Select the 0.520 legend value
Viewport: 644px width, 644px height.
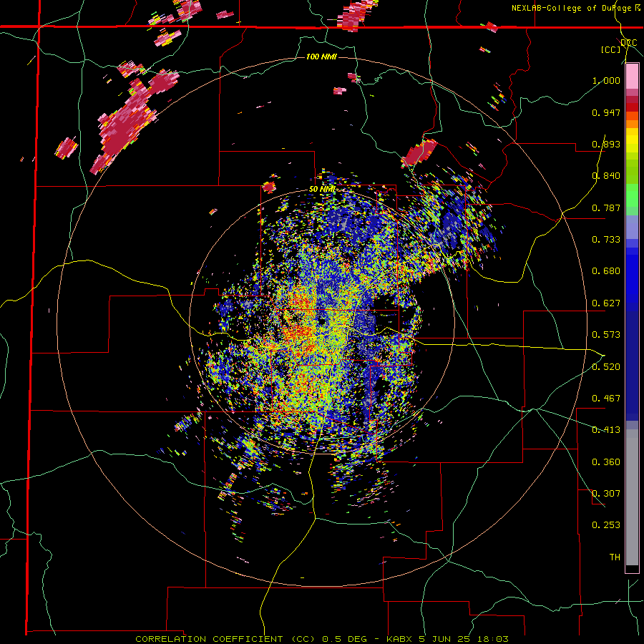[606, 367]
